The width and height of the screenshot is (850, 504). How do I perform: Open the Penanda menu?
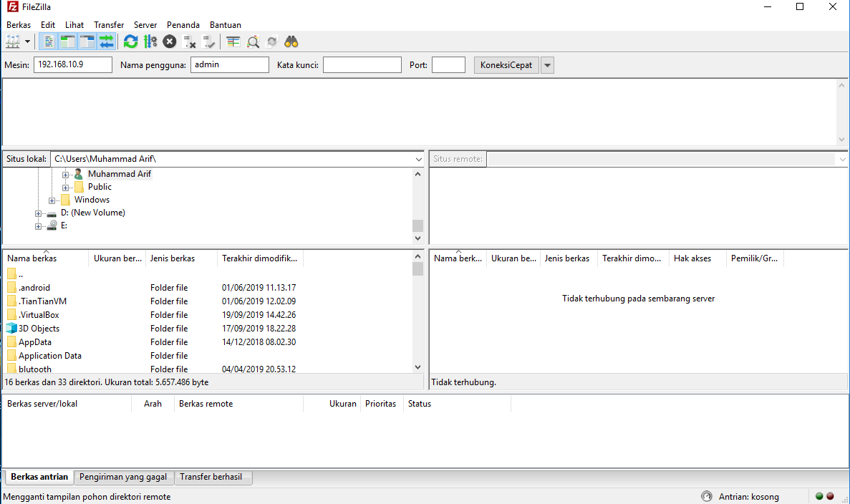click(183, 25)
